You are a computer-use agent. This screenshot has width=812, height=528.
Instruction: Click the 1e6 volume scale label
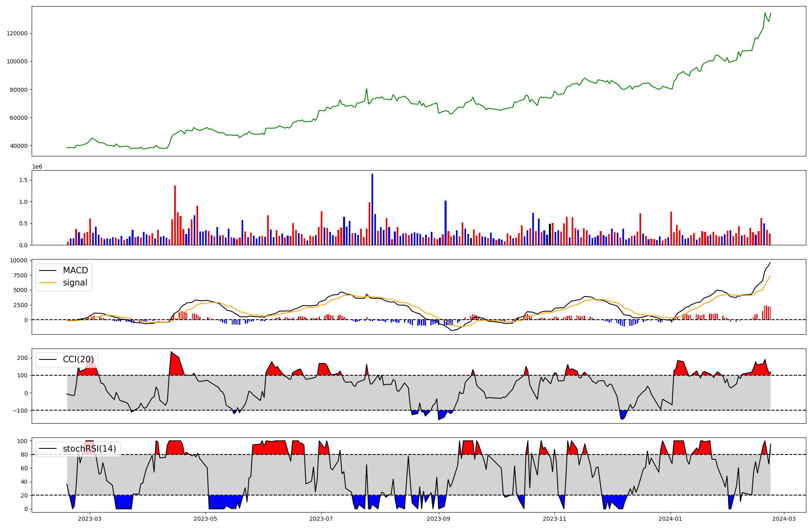click(37, 167)
